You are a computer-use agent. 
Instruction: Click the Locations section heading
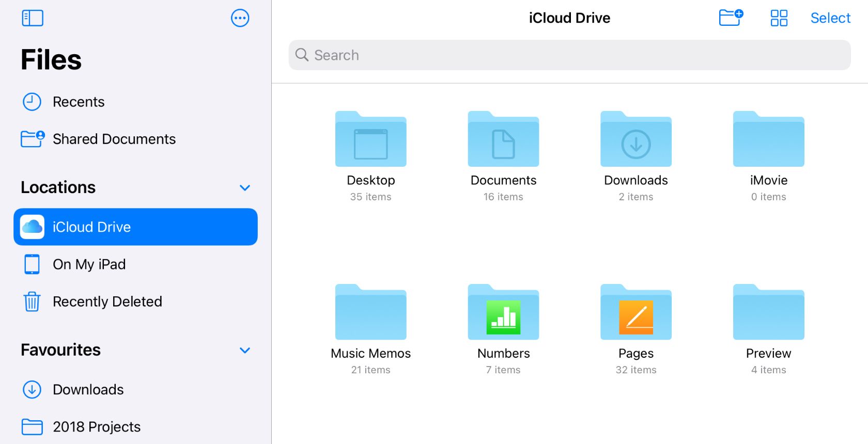[x=58, y=187]
